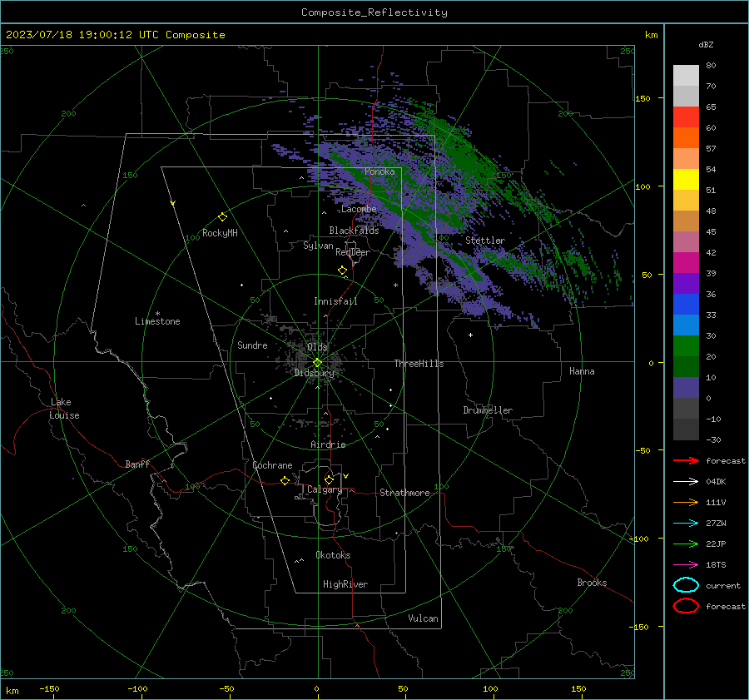
Task: Click the RockyMH label
Action: (220, 233)
